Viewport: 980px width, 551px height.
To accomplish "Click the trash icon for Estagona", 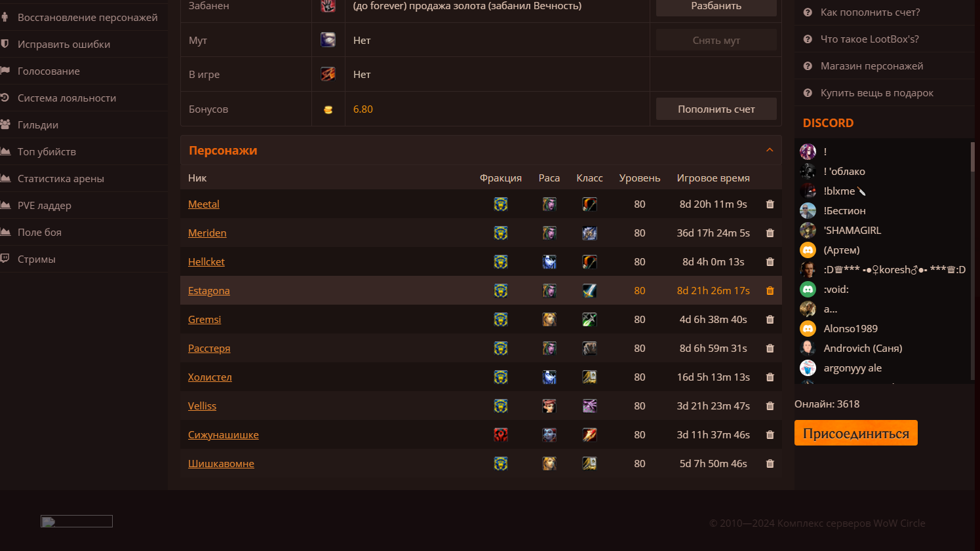I will 770,291.
